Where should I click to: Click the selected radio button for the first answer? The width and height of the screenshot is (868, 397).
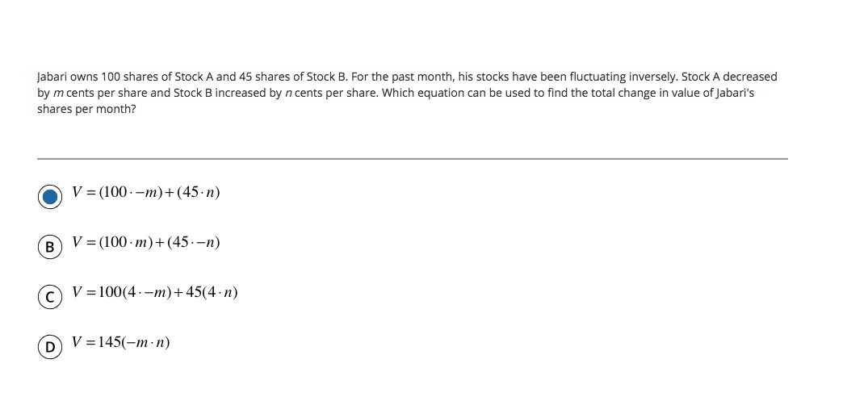click(x=50, y=196)
